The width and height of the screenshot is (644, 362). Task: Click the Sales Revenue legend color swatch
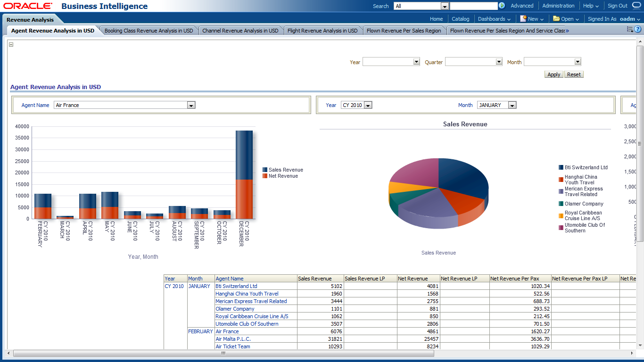point(265,170)
